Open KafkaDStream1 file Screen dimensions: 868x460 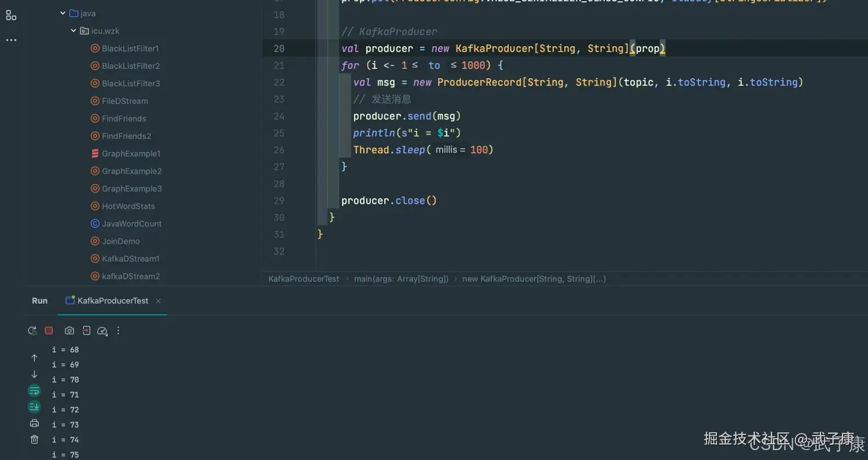(x=131, y=259)
